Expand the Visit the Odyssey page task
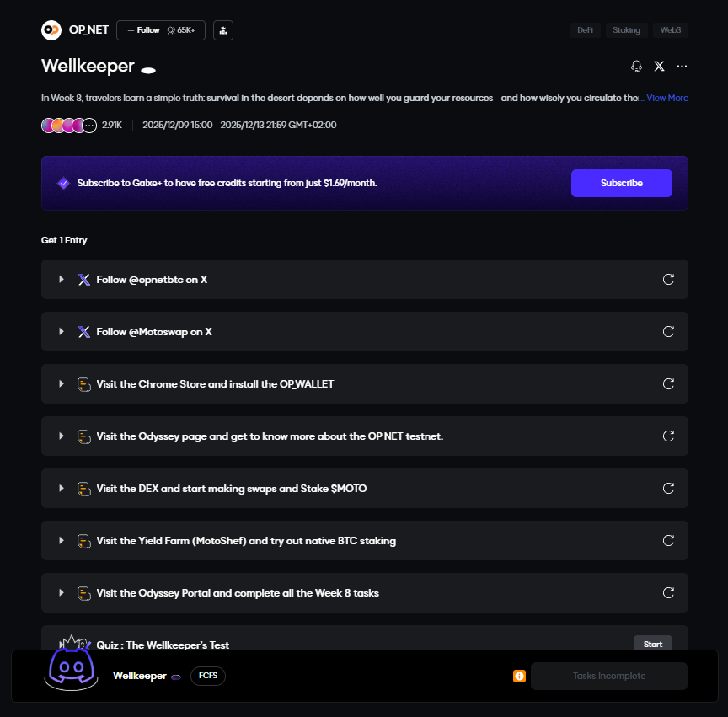 62,436
